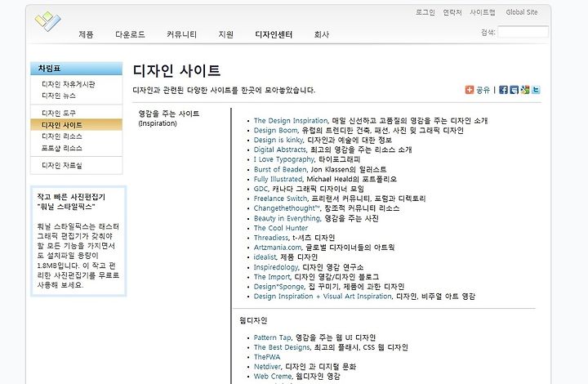Open the Burst of Beaden link
This screenshot has width=588, height=384.
[280, 169]
